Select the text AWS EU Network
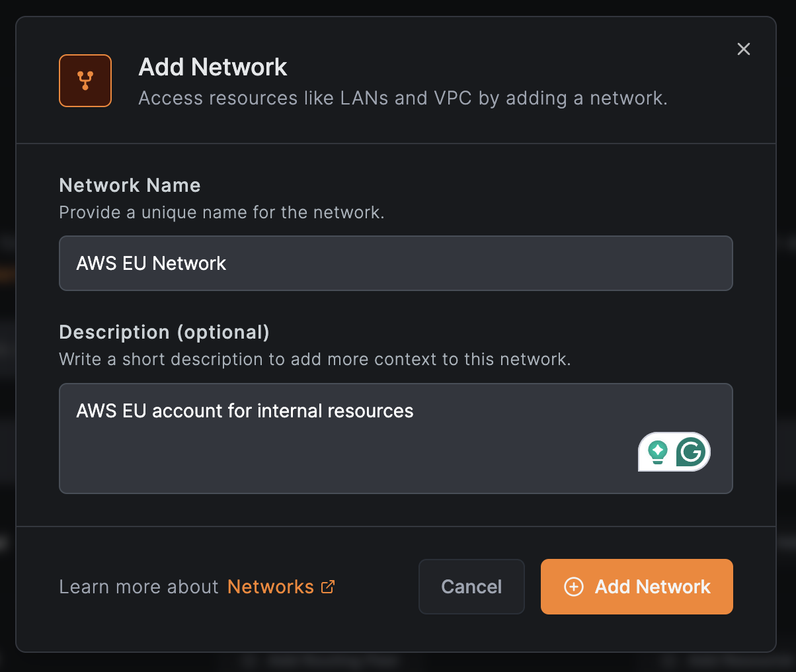The height and width of the screenshot is (672, 796). tap(151, 263)
